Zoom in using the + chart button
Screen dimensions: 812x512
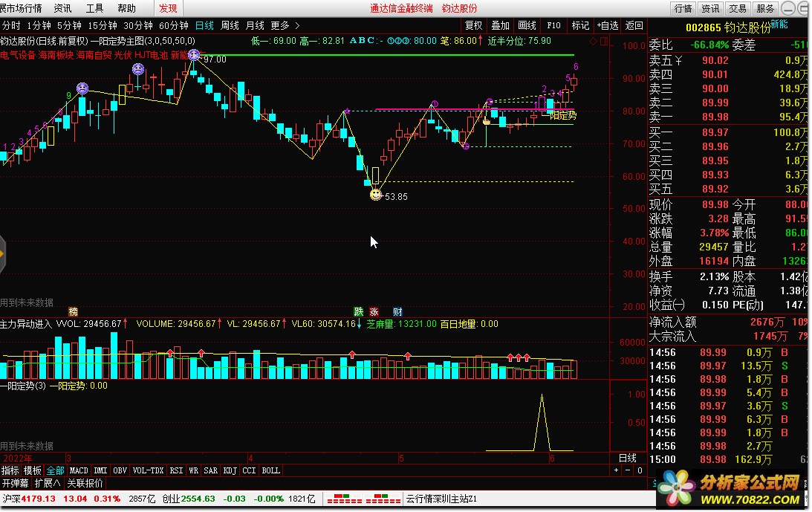coord(616,470)
